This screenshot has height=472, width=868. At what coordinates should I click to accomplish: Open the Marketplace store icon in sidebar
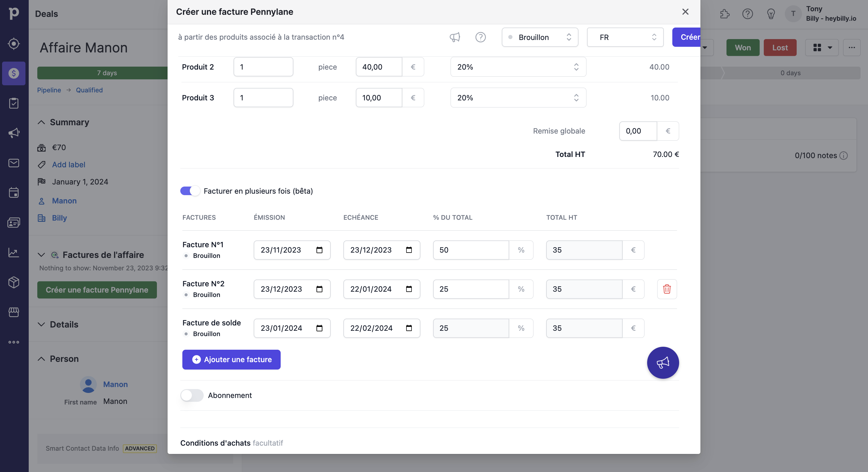click(x=14, y=312)
